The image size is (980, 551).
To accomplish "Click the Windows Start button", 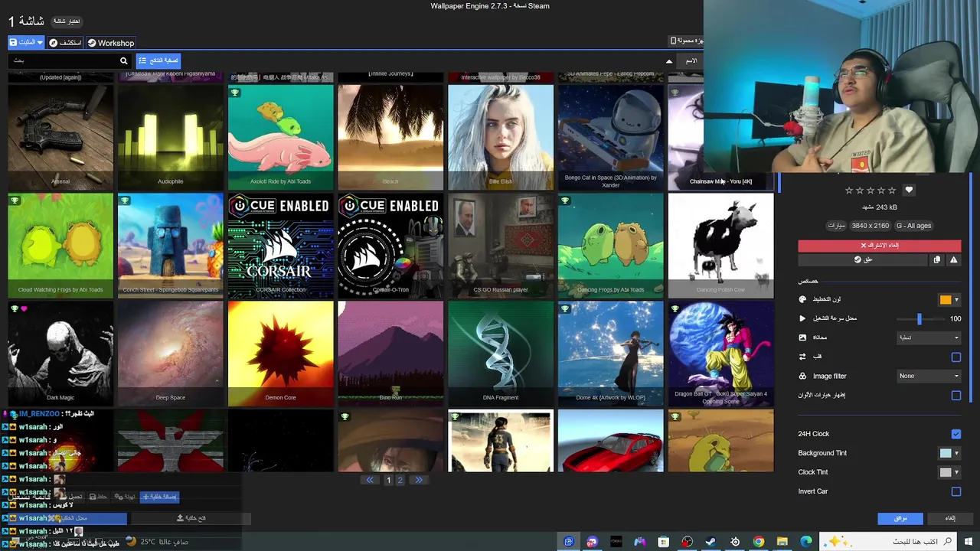I will click(968, 542).
